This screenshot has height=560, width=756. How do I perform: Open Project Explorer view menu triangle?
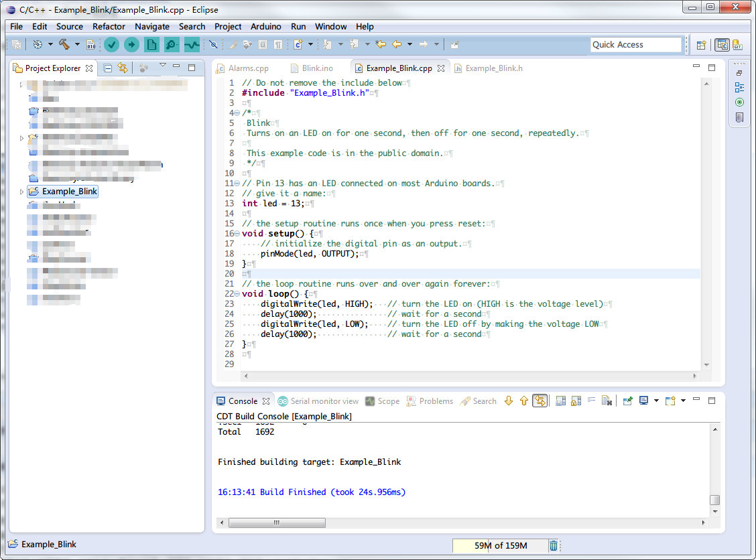pos(162,66)
